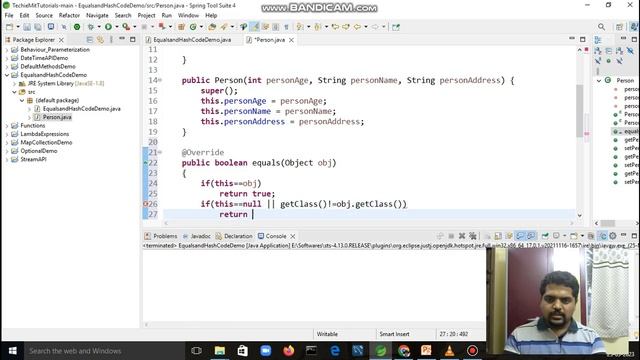Open the Source menu
The width and height of the screenshot is (640, 360).
pos(44,15)
